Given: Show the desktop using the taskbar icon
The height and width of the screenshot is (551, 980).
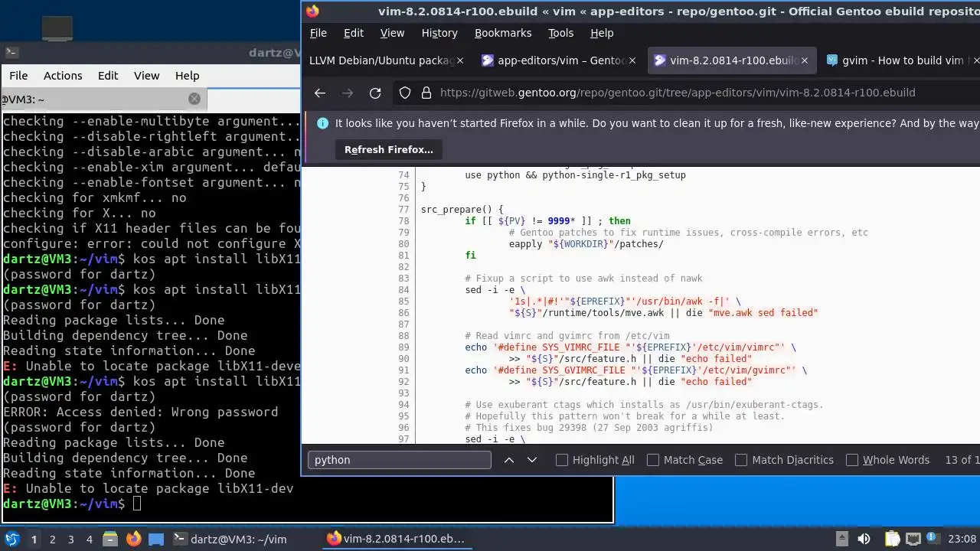Looking at the screenshot, I should 156,539.
